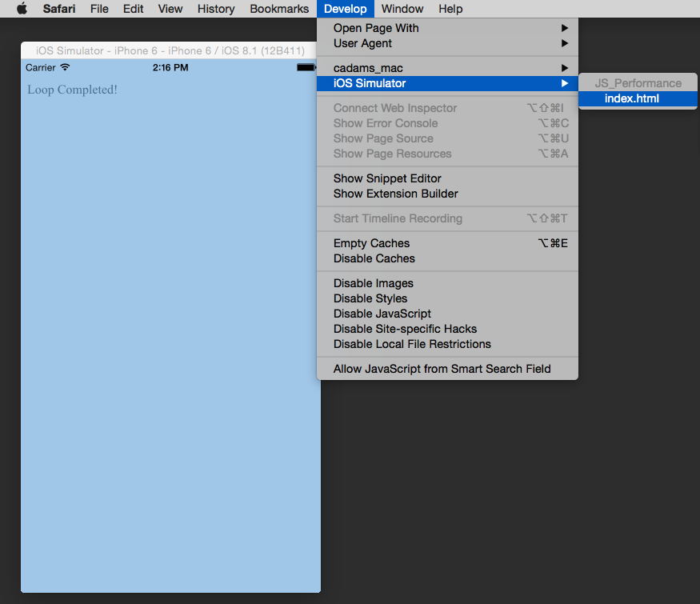
Task: Expand the User Agent submenu
Action: tap(447, 43)
